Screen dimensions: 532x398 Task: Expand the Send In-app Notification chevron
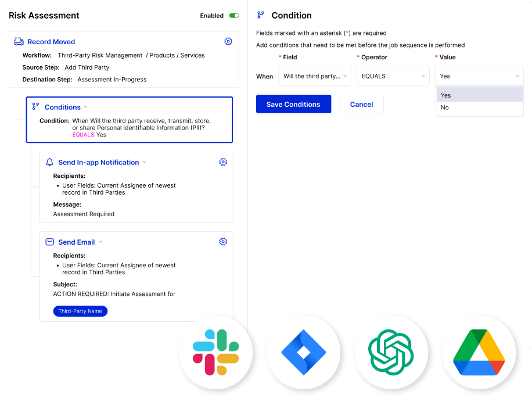coord(145,162)
